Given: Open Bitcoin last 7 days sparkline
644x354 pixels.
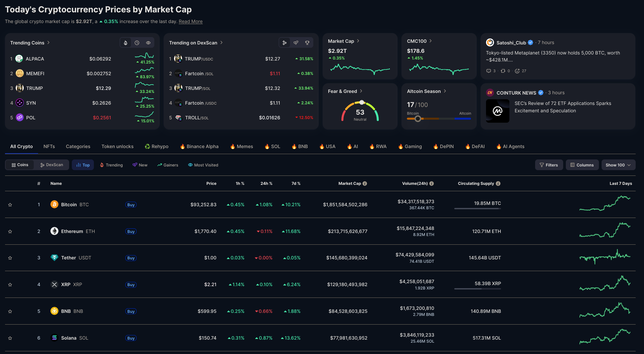Looking at the screenshot, I should point(605,204).
